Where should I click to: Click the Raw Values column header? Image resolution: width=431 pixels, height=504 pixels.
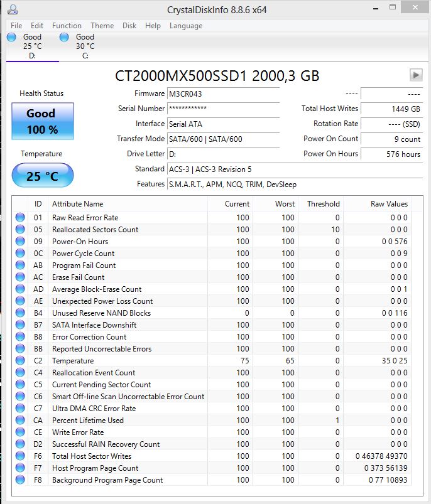(x=378, y=204)
